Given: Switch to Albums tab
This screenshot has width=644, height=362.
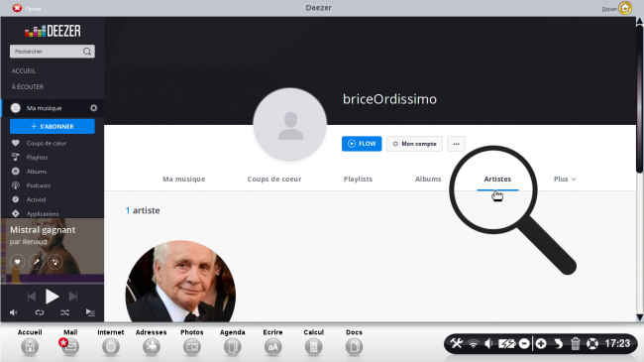Looking at the screenshot, I should point(428,179).
